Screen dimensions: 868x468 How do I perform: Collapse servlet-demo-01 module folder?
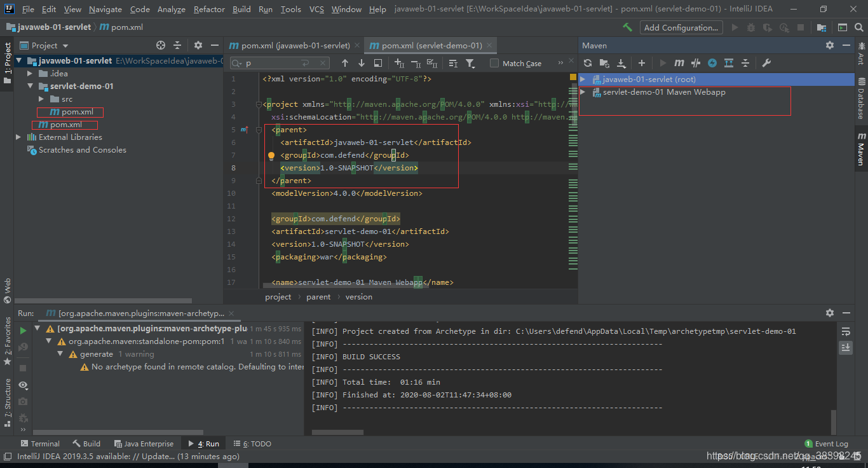tap(30, 86)
